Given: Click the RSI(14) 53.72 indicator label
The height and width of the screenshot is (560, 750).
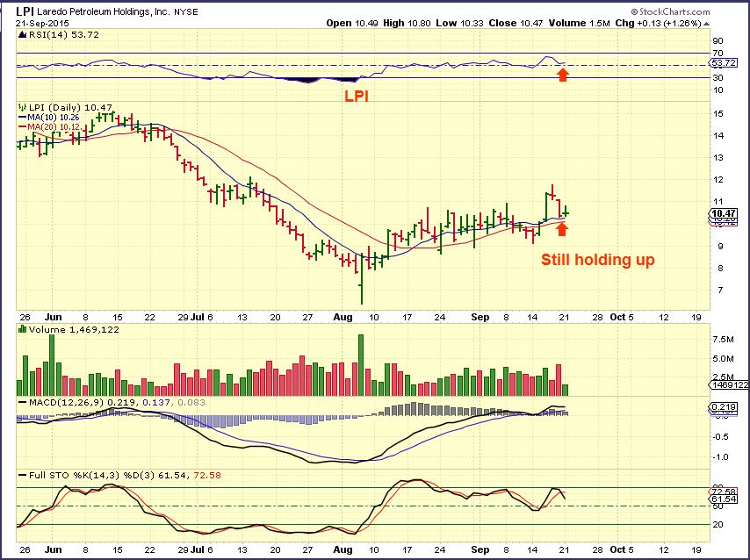Looking at the screenshot, I should coord(63,34).
